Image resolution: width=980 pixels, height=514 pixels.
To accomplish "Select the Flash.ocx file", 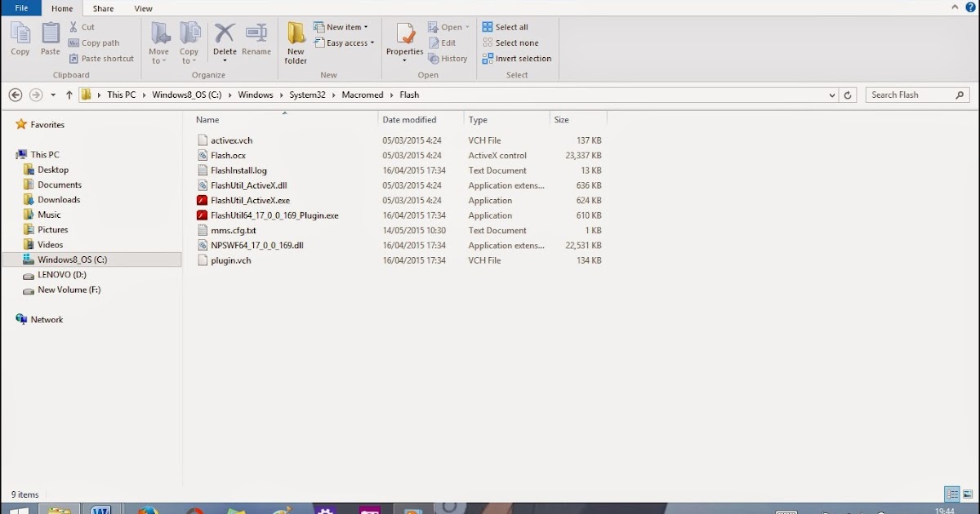I will (x=228, y=155).
